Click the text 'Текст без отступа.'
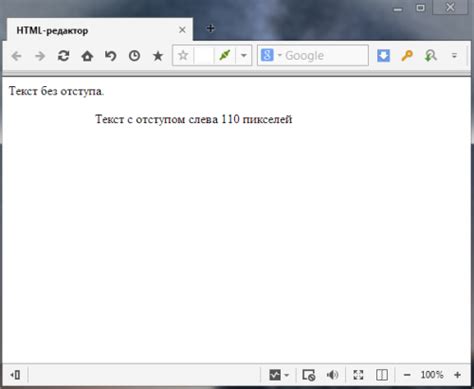 pos(56,91)
